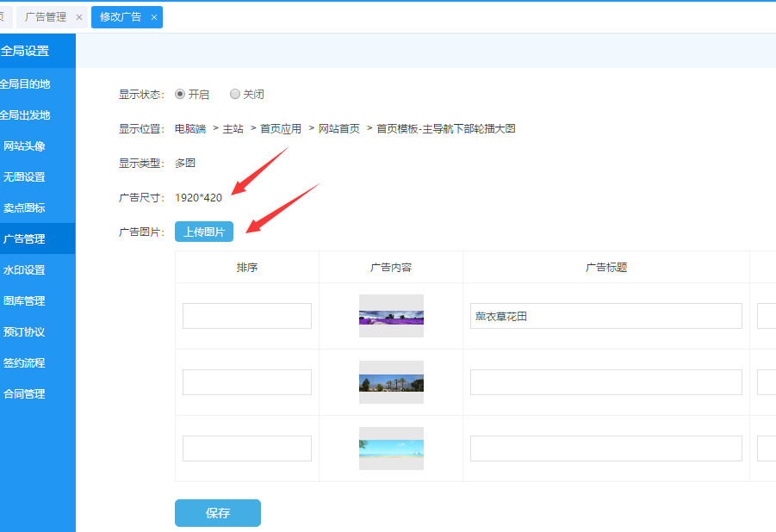Focus the 薰衣草花田 ad title field
The image size is (776, 532).
pos(605,316)
